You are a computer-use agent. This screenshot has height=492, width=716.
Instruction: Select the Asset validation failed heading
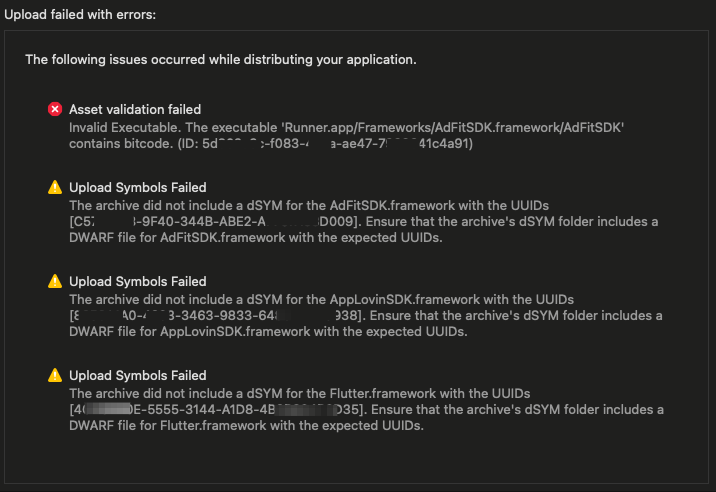[x=135, y=109]
